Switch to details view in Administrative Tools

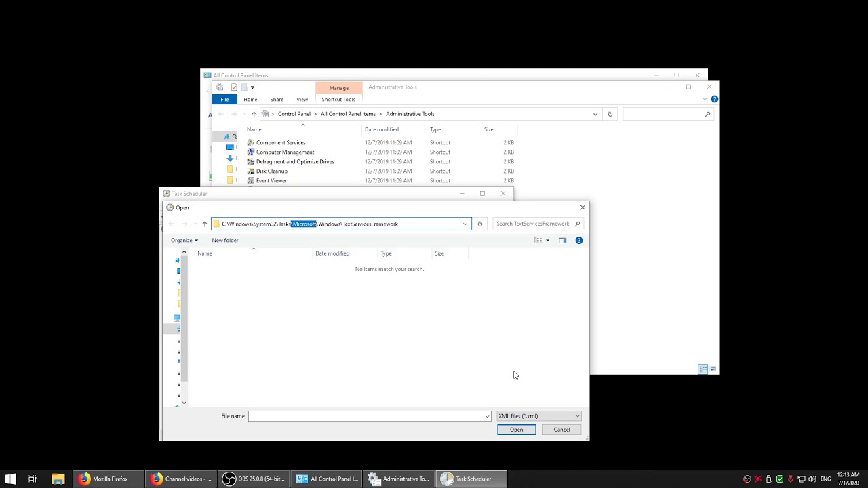pos(703,369)
